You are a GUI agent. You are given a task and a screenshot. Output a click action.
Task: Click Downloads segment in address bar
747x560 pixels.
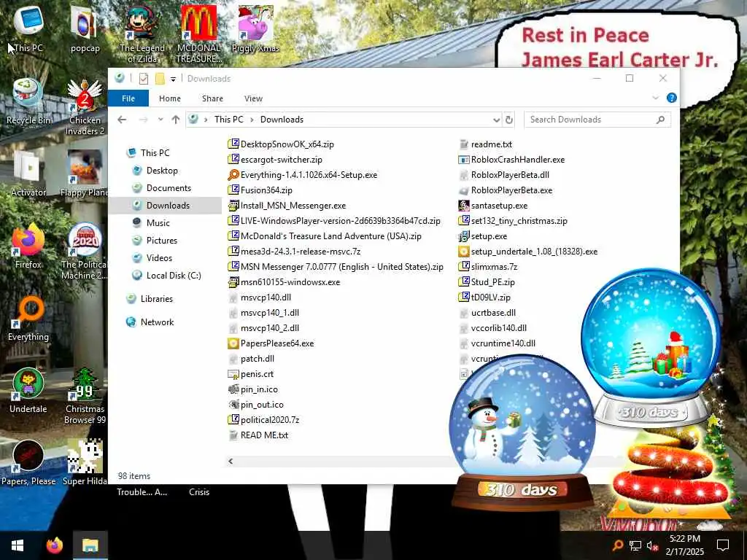pyautogui.click(x=282, y=120)
